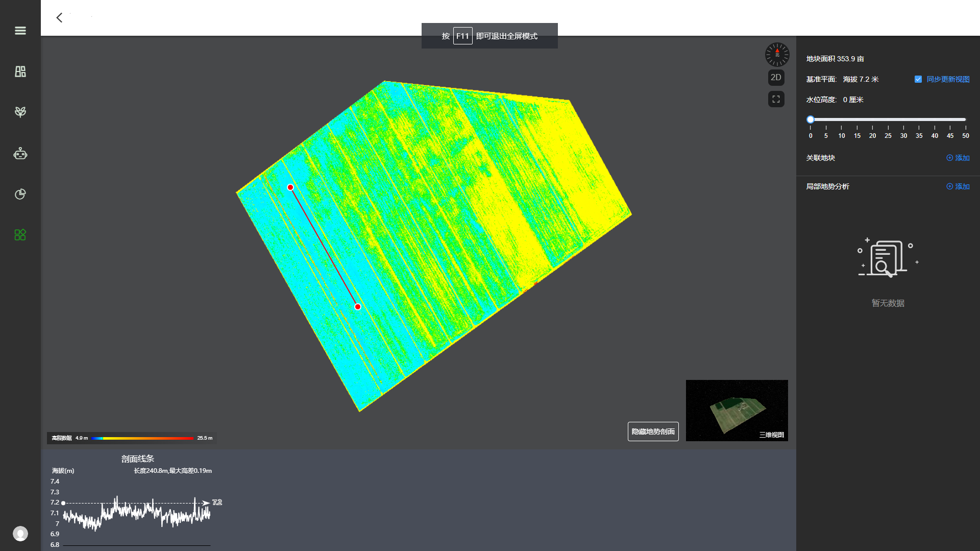
Task: Click the lower red profile line endpoint
Action: tap(358, 307)
